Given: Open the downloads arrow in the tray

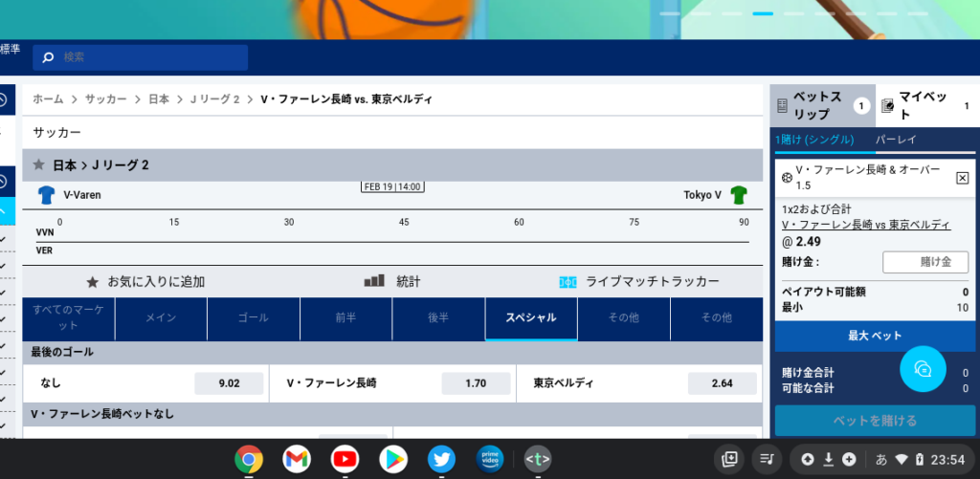Looking at the screenshot, I should [828, 460].
